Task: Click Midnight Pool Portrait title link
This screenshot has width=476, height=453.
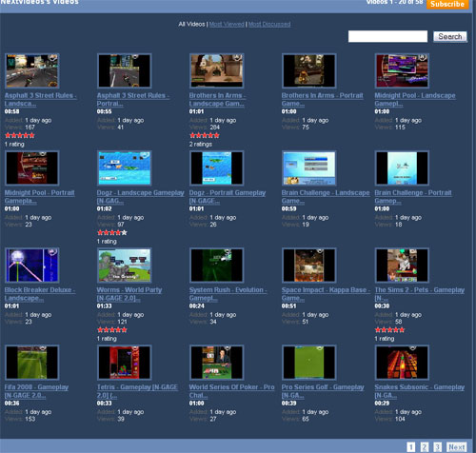Action: point(40,197)
